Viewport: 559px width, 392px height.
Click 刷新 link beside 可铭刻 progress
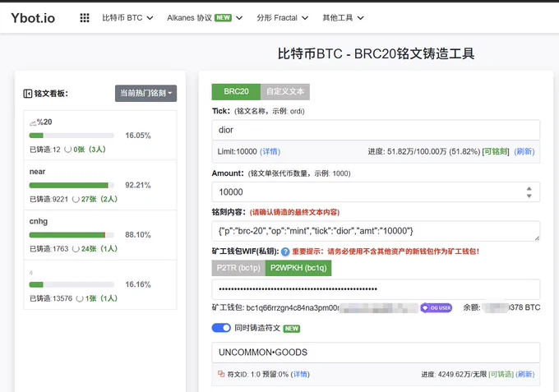[524, 151]
